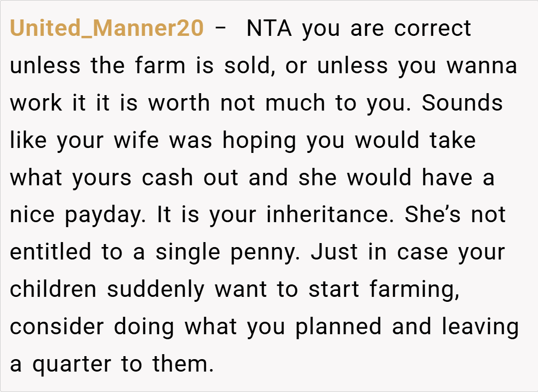The image size is (538, 392).
Task: Click the word "correct" on the first line
Action: click(432, 28)
